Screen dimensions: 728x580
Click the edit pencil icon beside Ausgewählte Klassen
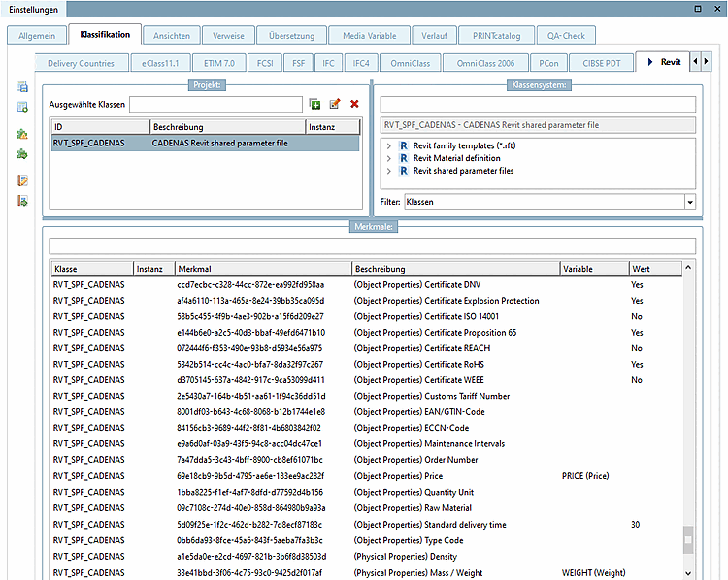[x=335, y=104]
